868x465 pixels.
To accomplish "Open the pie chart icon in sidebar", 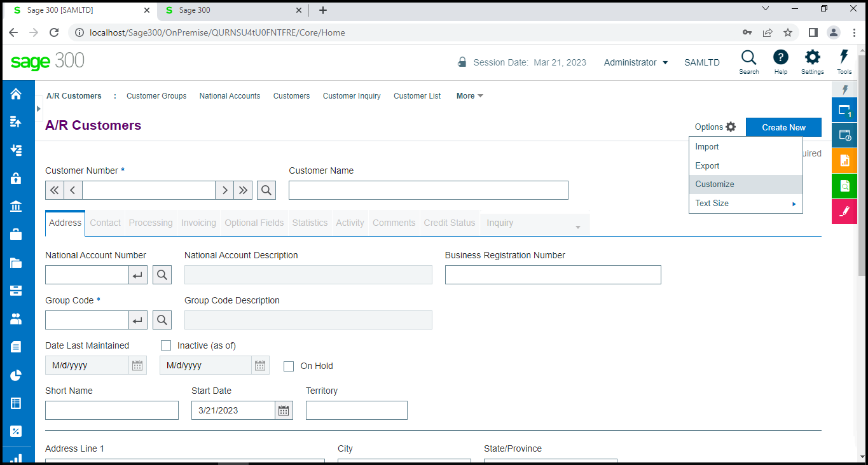I will coord(16,375).
